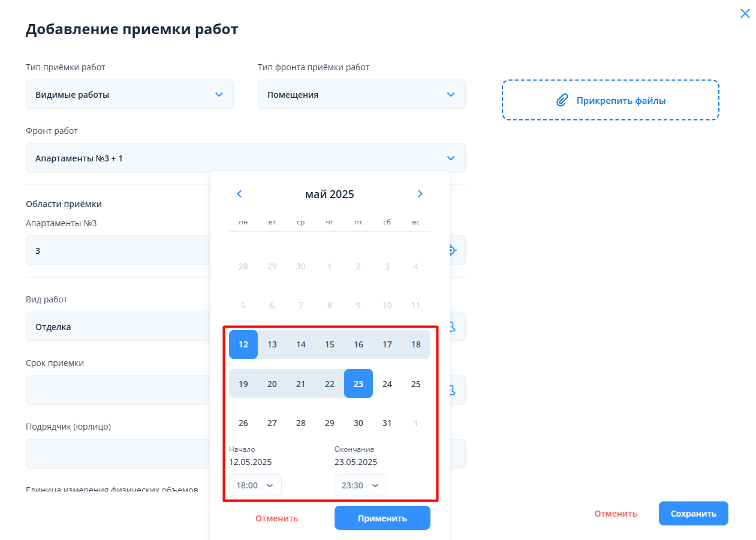756x540 pixels.
Task: Click the person icon in Срок приемки field
Action: [x=453, y=390]
